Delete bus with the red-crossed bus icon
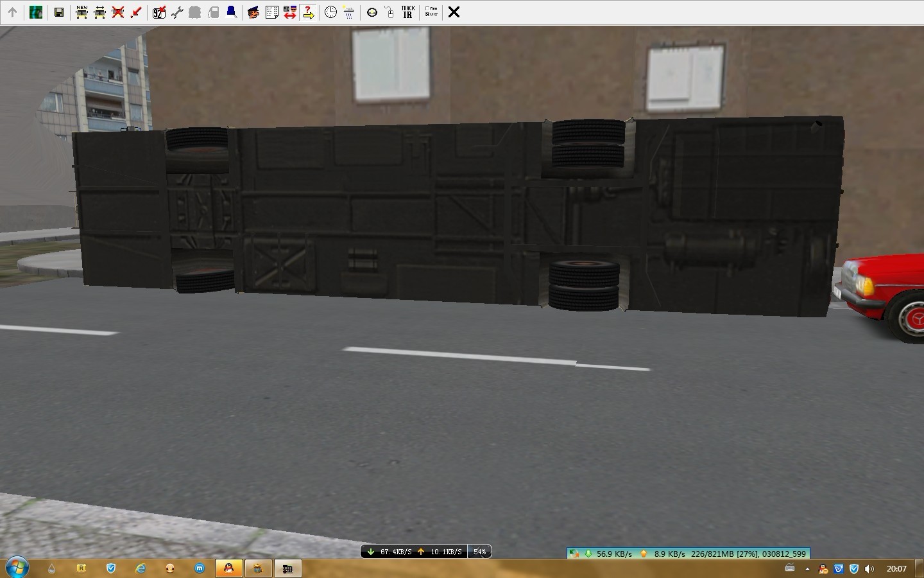Viewport: 924px width, 578px height. (x=117, y=12)
